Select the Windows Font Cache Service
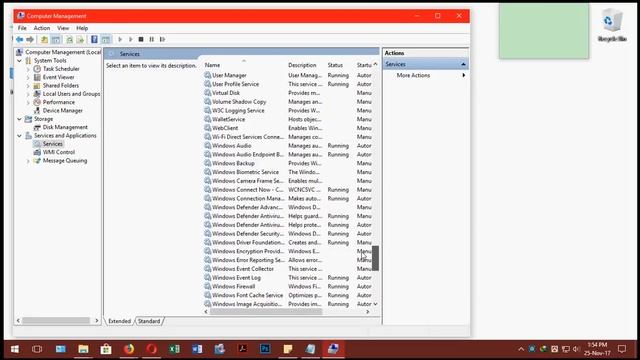640x360 pixels. [247, 295]
